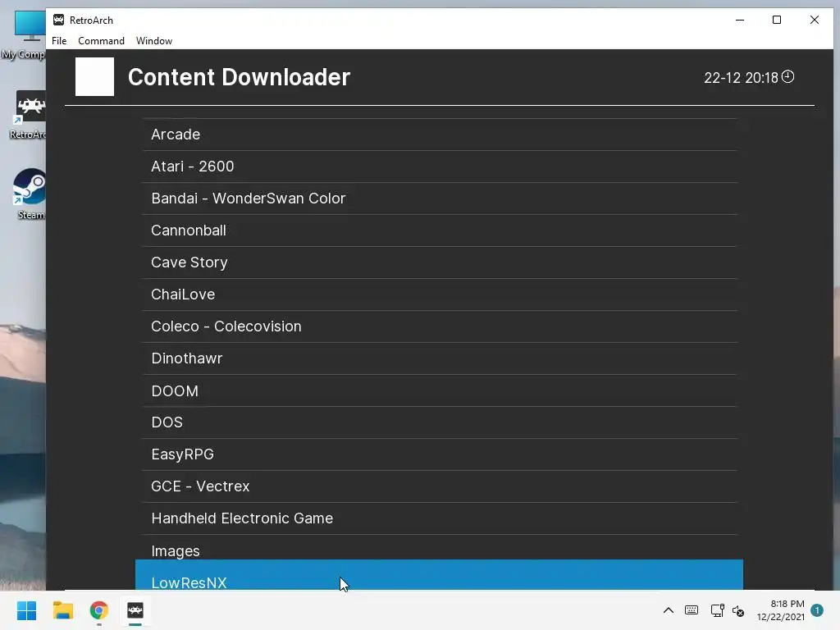Image resolution: width=840 pixels, height=630 pixels.
Task: Open File Explorer from the taskbar
Action: tap(62, 610)
